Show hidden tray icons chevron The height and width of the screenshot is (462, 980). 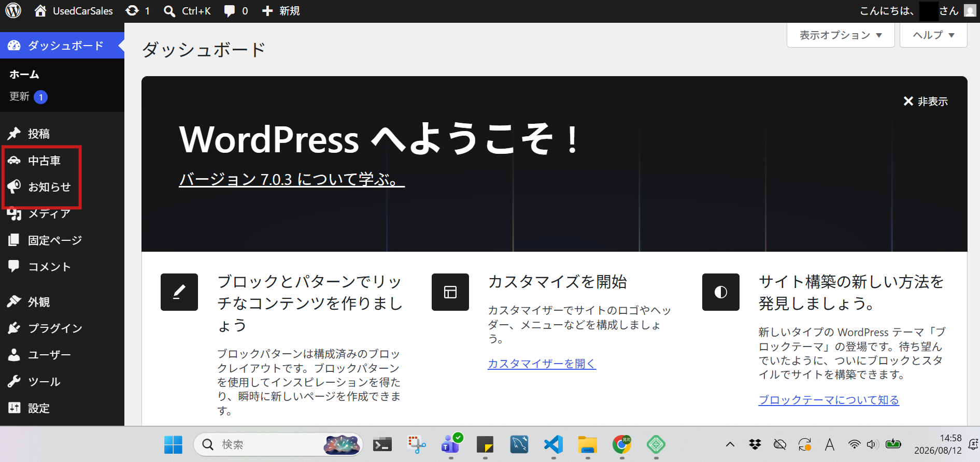[730, 444]
